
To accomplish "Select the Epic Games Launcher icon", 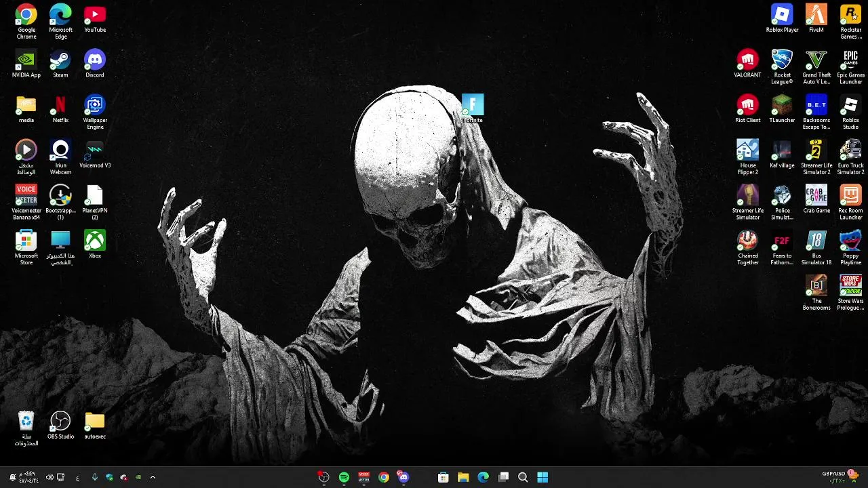I will click(x=850, y=66).
